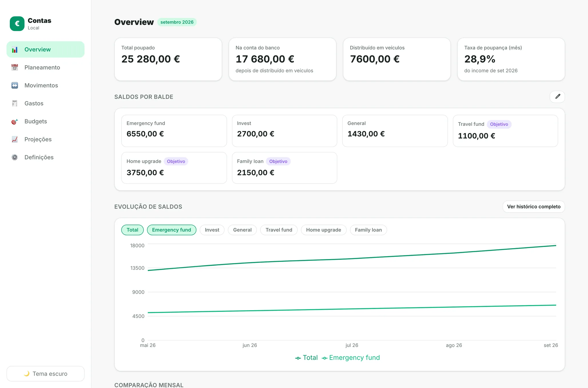The width and height of the screenshot is (588, 388).
Task: Navigate to Gastos section
Action: pos(46,103)
